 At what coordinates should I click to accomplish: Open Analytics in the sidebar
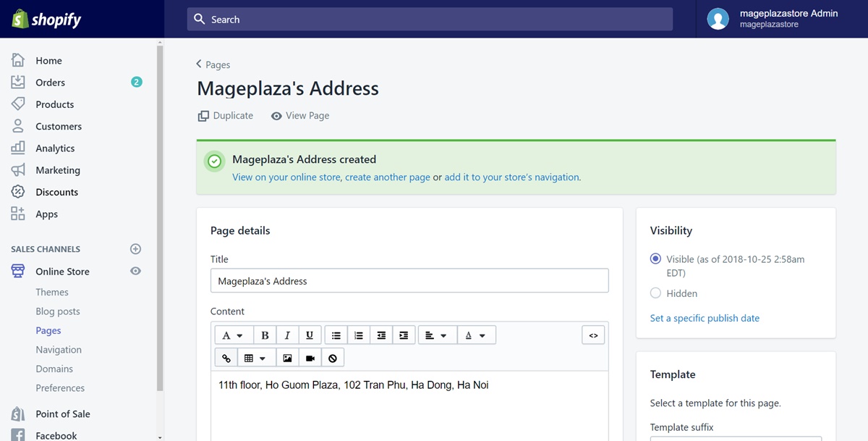55,148
